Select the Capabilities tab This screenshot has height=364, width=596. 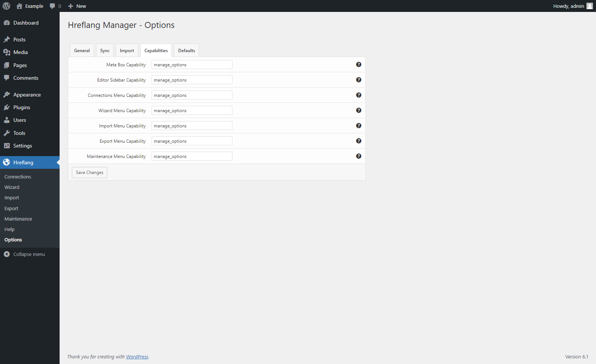tap(156, 51)
